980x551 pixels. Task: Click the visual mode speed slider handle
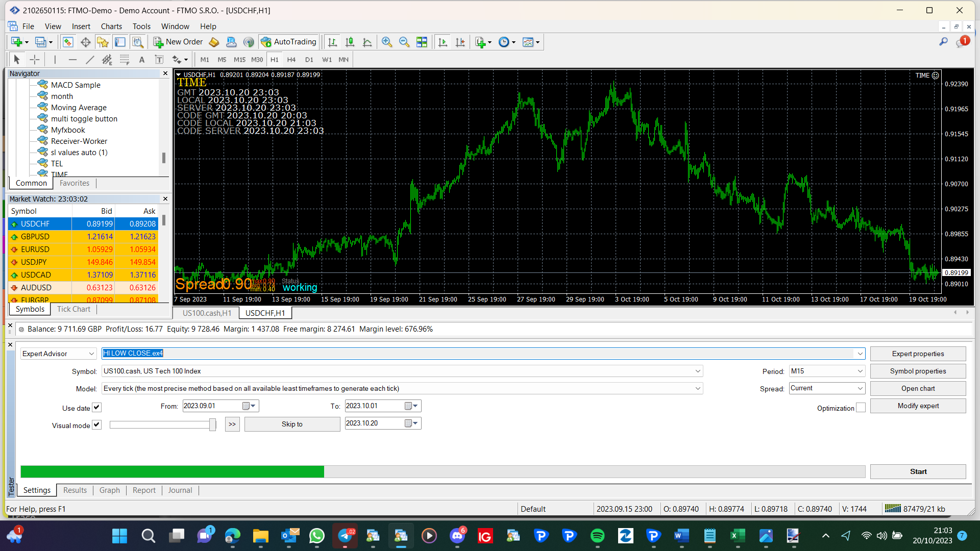coord(212,424)
